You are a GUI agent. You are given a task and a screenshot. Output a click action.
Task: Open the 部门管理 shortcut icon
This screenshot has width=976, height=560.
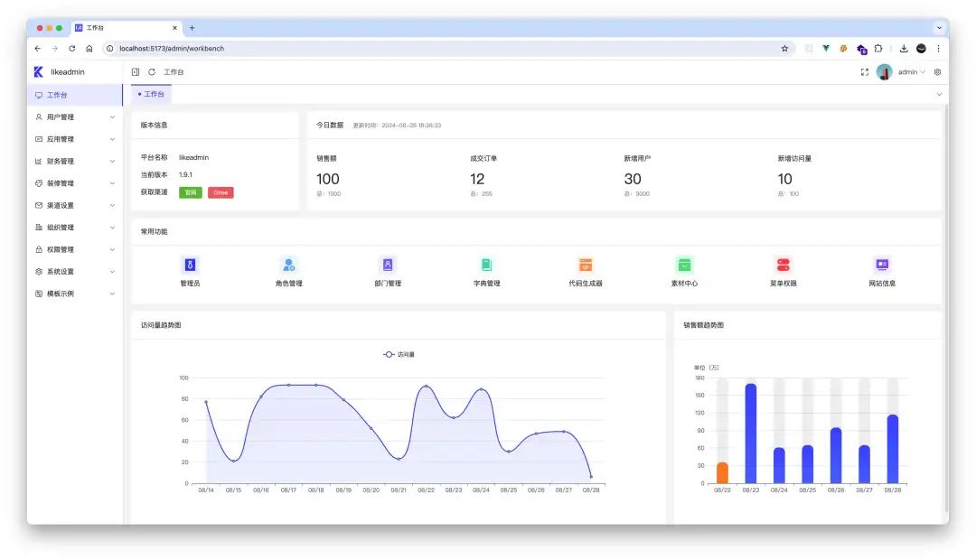click(x=388, y=265)
